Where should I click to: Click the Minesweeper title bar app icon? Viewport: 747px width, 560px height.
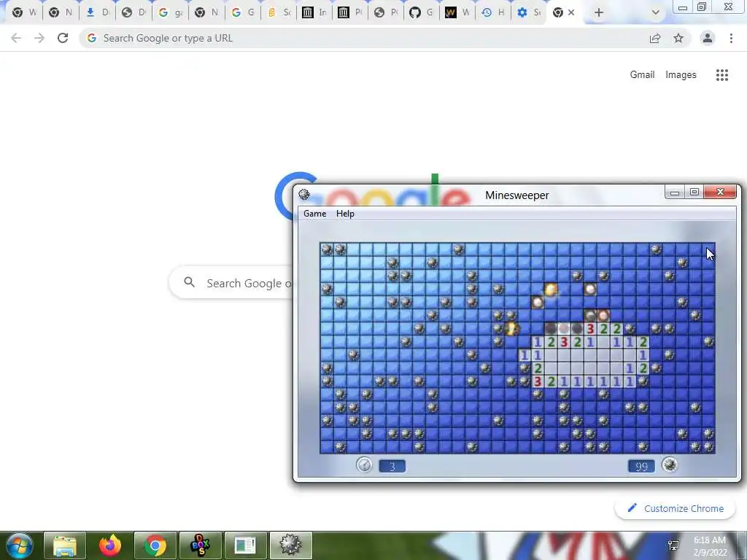(x=304, y=194)
